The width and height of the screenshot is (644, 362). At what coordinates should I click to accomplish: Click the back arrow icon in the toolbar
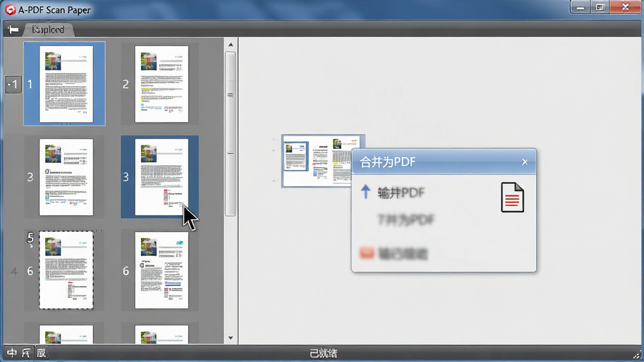[13, 30]
